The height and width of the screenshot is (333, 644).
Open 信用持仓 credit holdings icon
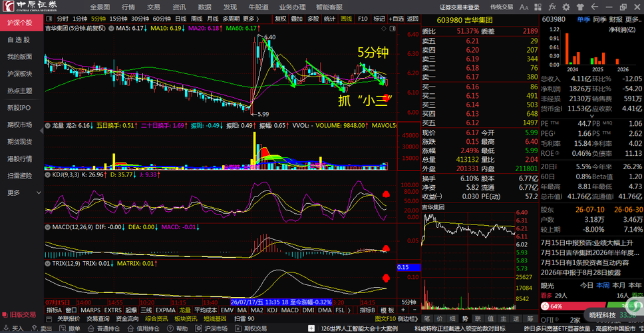pyautogui.click(x=130, y=328)
